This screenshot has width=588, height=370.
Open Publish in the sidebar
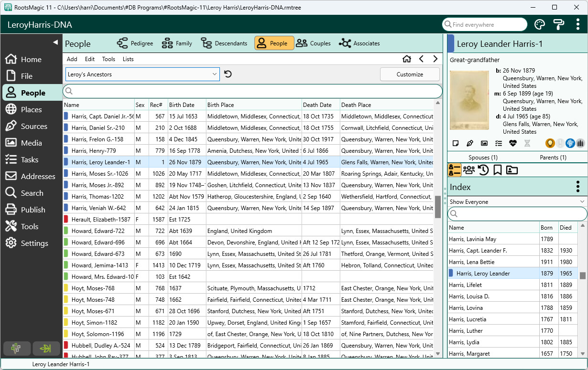point(32,210)
